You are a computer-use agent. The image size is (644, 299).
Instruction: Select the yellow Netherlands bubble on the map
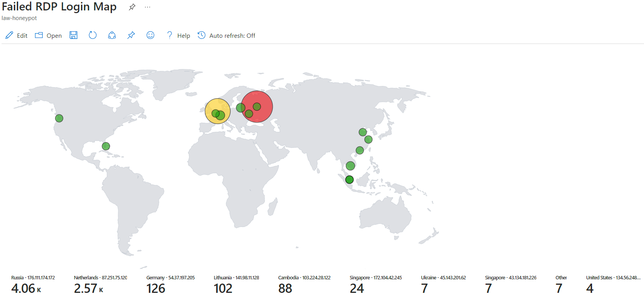pos(212,106)
